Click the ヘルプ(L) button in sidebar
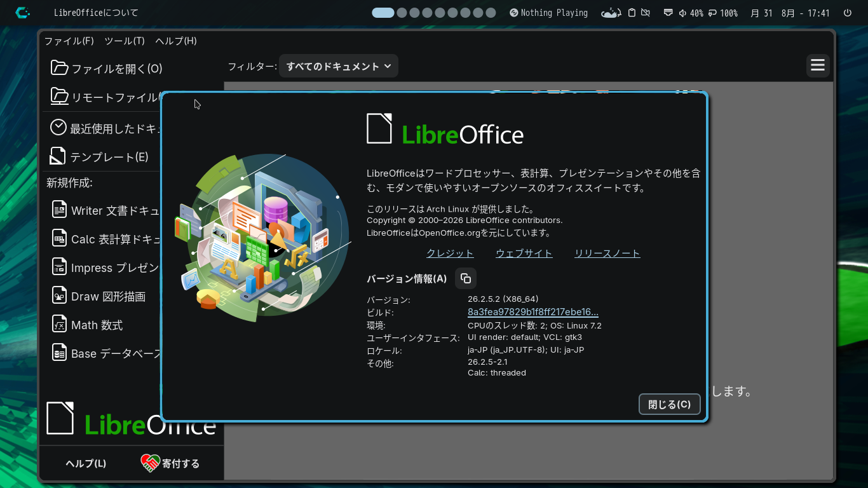Screen dimensions: 868x488 [x=86, y=463]
